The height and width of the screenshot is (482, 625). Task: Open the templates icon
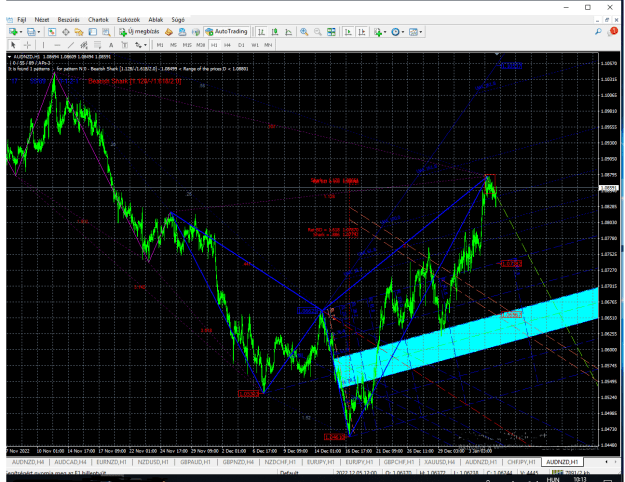[413, 32]
